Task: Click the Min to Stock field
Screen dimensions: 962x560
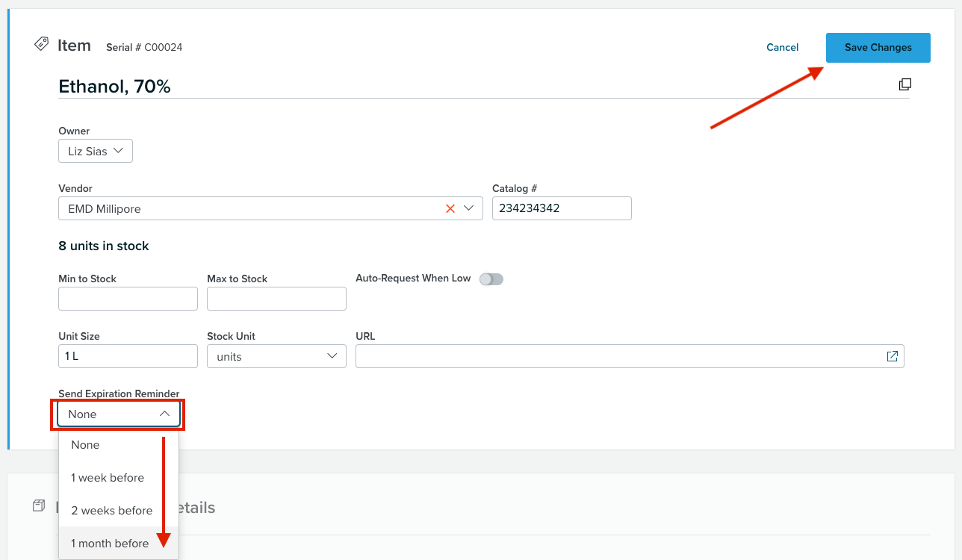Action: 128,299
